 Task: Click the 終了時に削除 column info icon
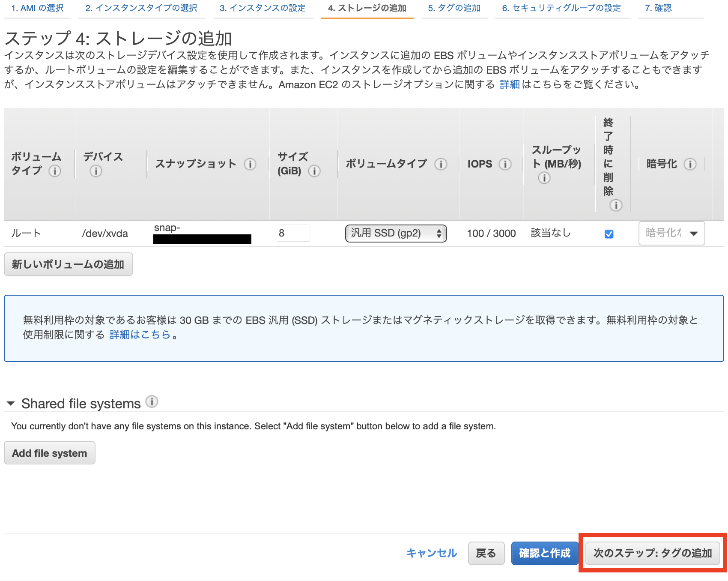click(x=616, y=206)
